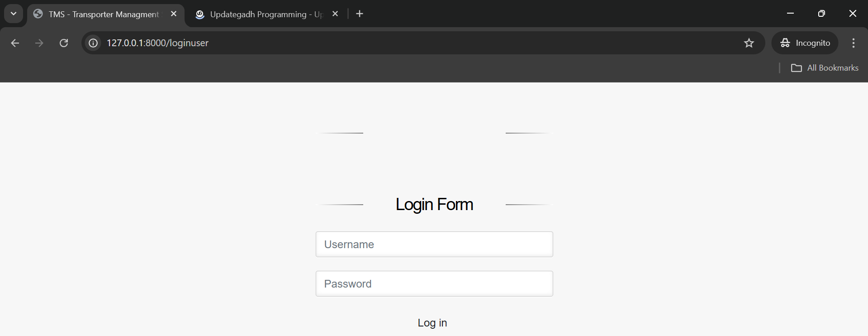Minimize the browser window
The image size is (868, 336).
791,14
